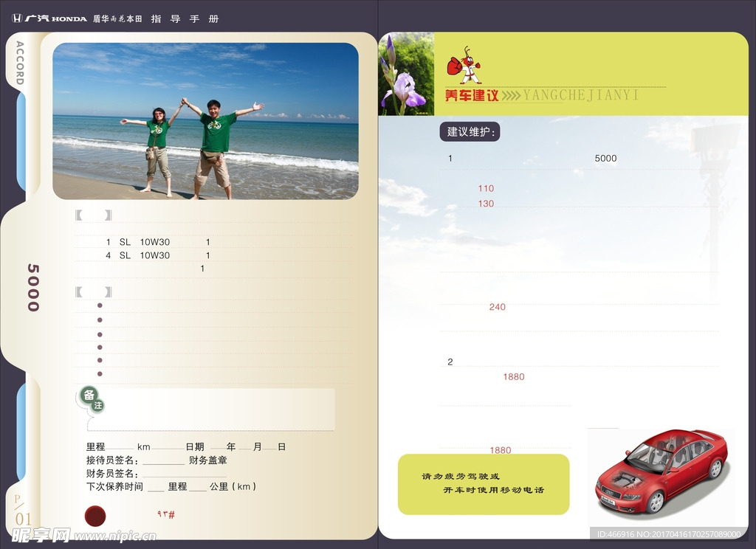Image resolution: width=756 pixels, height=549 pixels.
Task: Click the 1880 value touching the yellow box
Action: coord(501,450)
